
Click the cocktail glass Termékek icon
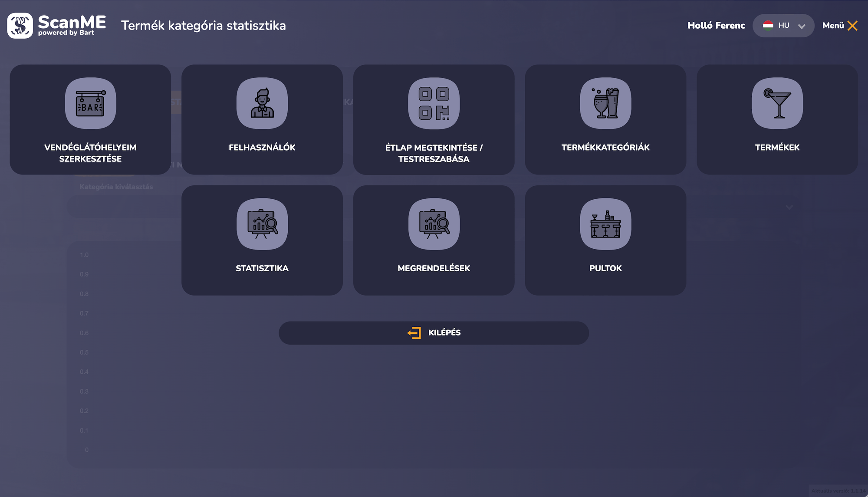[x=777, y=103]
